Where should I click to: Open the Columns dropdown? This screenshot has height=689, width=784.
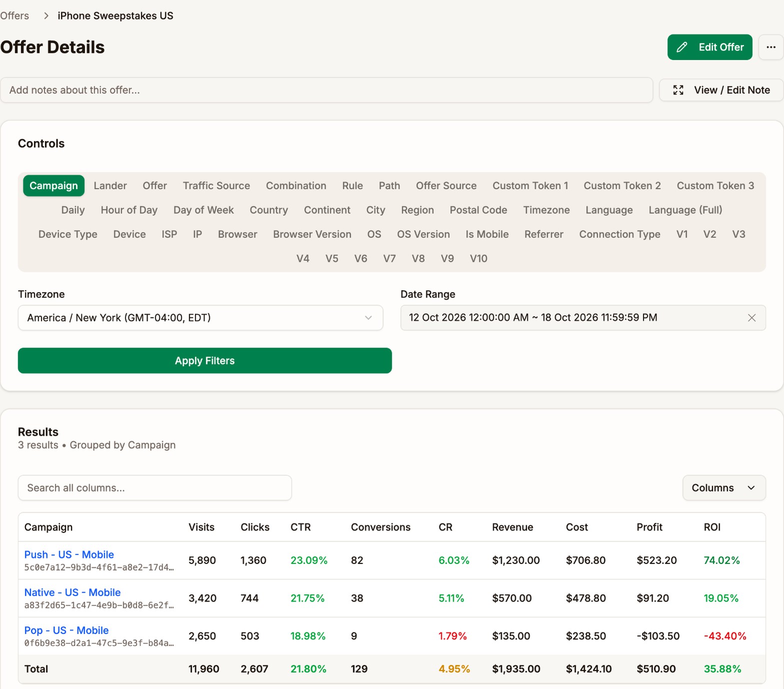724,488
